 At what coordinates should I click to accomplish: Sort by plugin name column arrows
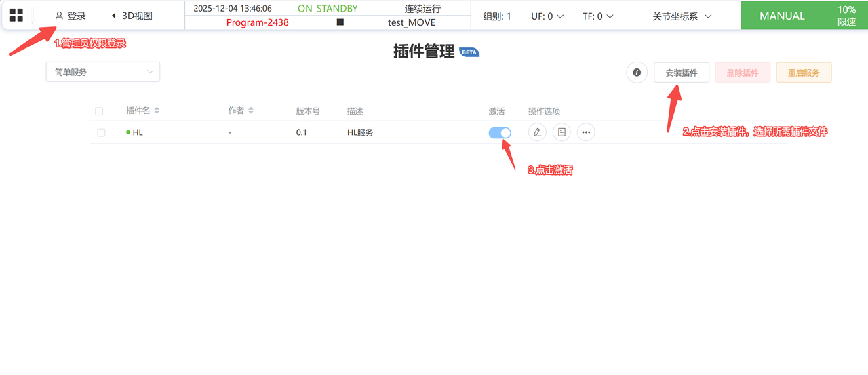tap(157, 111)
